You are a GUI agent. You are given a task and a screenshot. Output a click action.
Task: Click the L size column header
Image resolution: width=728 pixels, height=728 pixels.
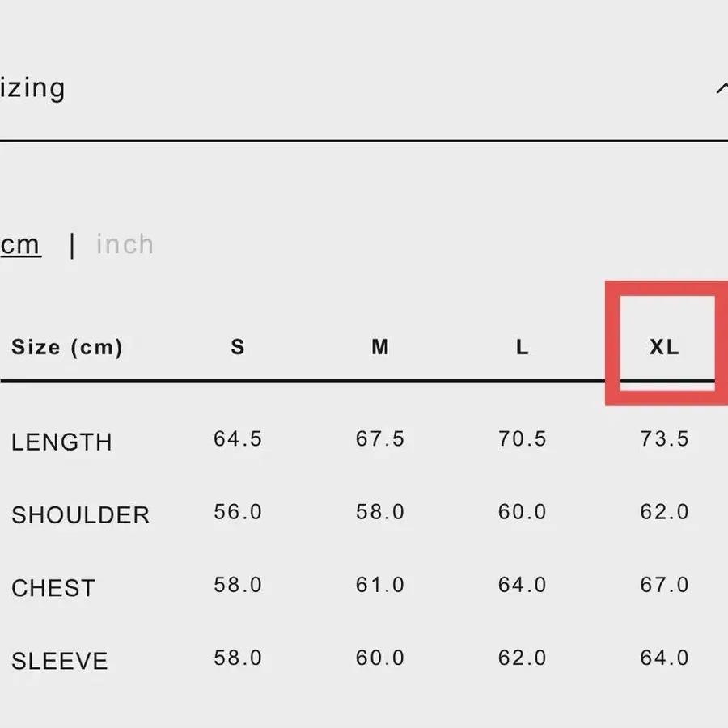click(522, 348)
